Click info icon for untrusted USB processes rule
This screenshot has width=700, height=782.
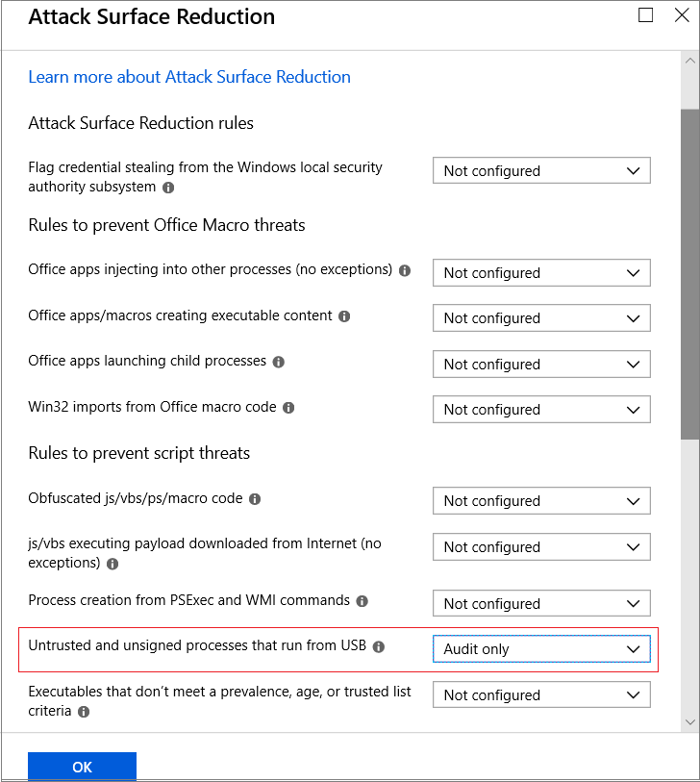point(379,647)
